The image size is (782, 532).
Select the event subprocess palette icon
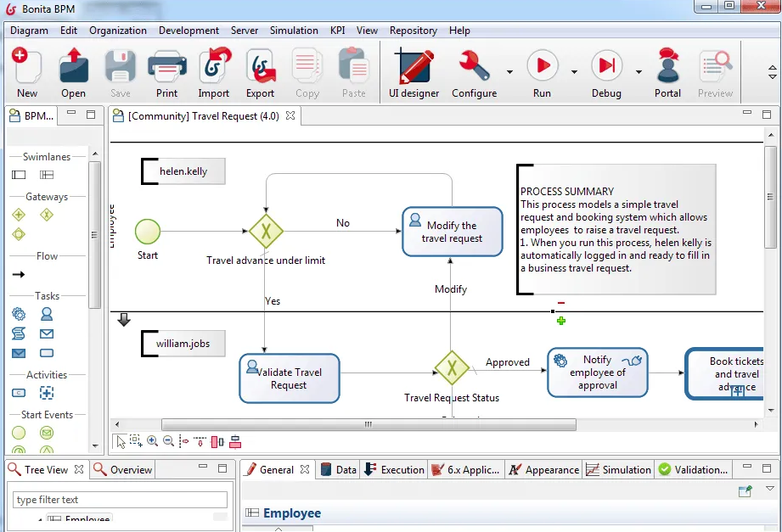pyautogui.click(x=47, y=393)
